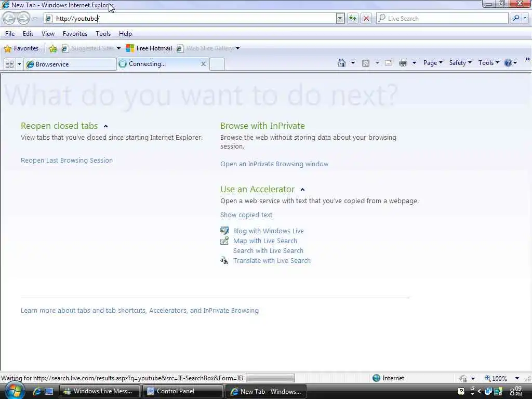The height and width of the screenshot is (399, 532).
Task: Open the Favorites menu
Action: (75, 34)
